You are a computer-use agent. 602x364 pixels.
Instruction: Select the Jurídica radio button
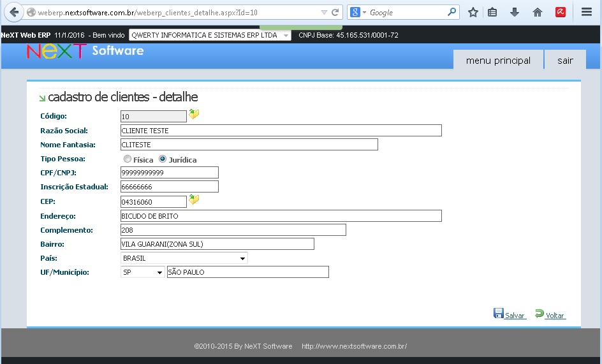pyautogui.click(x=163, y=159)
